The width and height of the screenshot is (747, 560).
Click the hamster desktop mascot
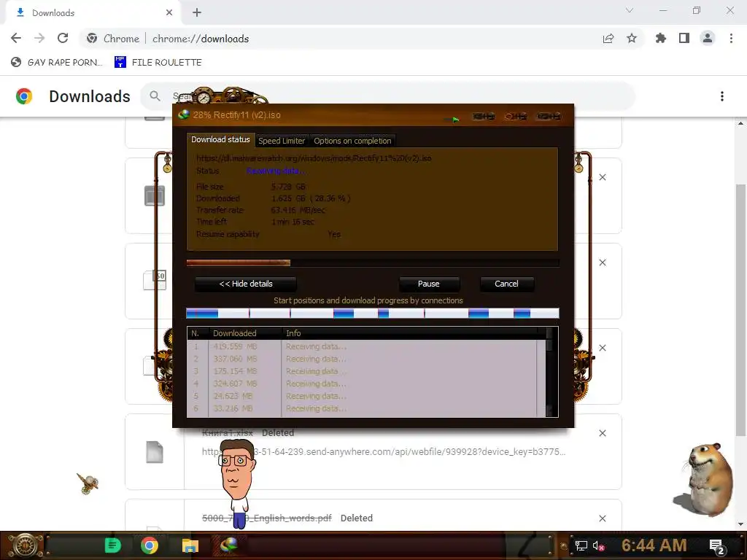coord(705,479)
